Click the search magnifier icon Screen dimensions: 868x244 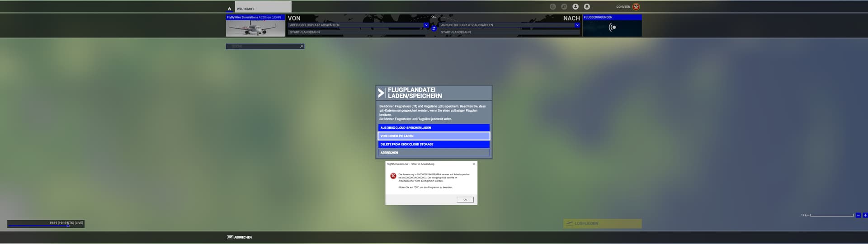point(302,47)
